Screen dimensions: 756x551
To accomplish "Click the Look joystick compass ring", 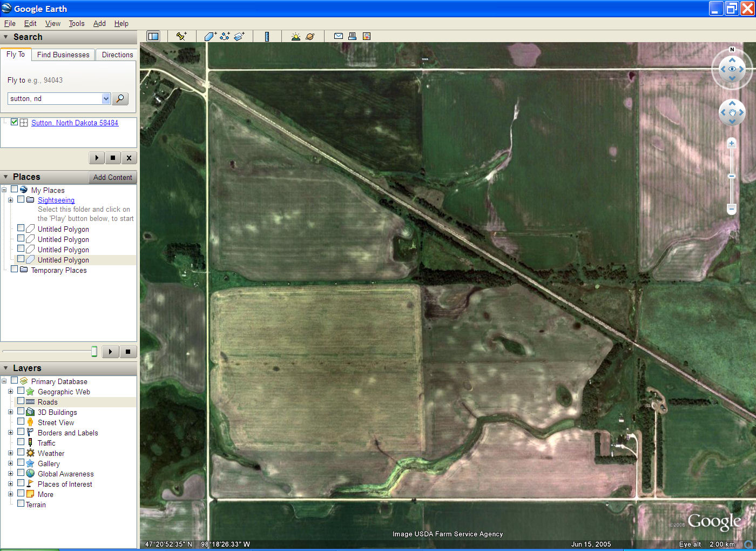I will tap(732, 69).
